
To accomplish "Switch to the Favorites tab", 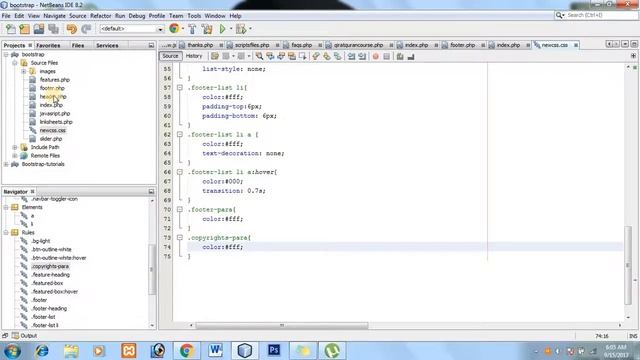I will click(48, 45).
